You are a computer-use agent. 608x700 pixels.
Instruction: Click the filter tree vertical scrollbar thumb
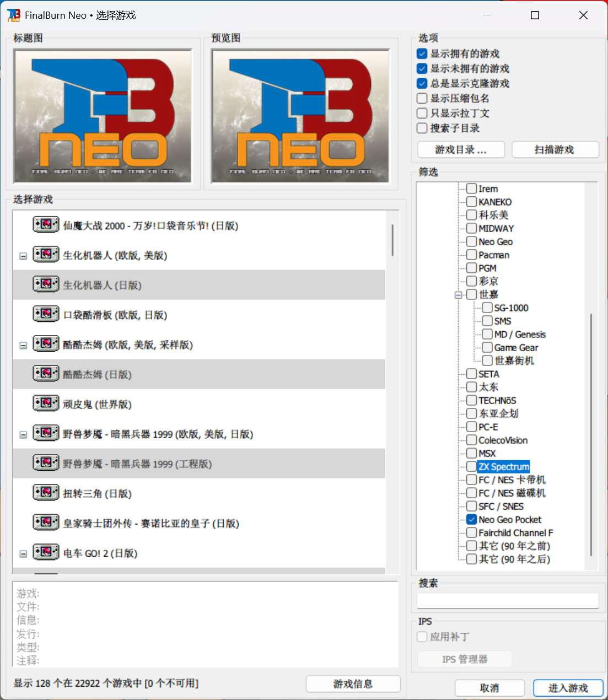[591, 434]
